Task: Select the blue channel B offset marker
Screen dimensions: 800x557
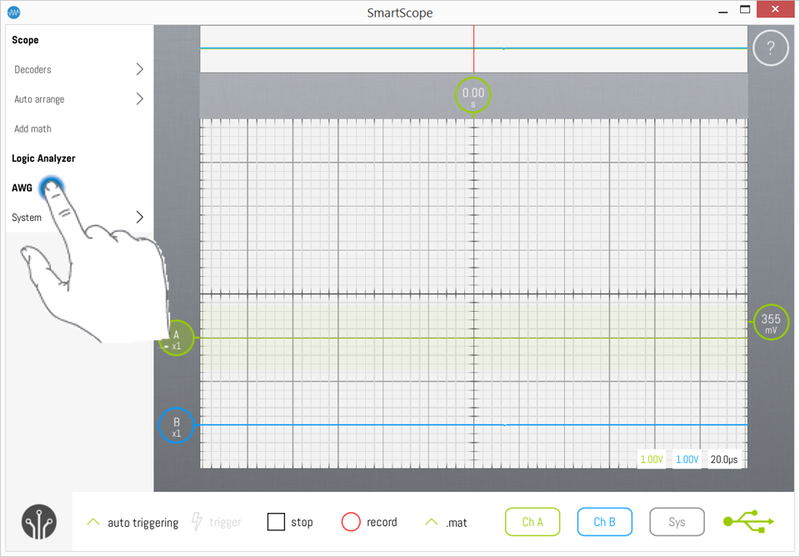Action: pyautogui.click(x=176, y=426)
